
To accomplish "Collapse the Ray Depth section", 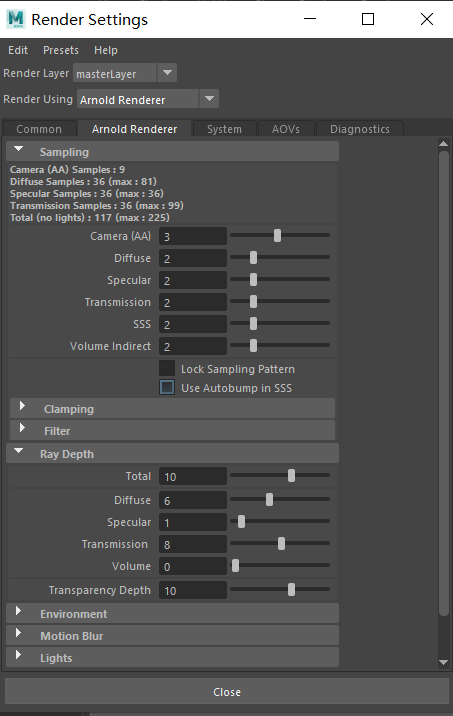I will click(19, 451).
